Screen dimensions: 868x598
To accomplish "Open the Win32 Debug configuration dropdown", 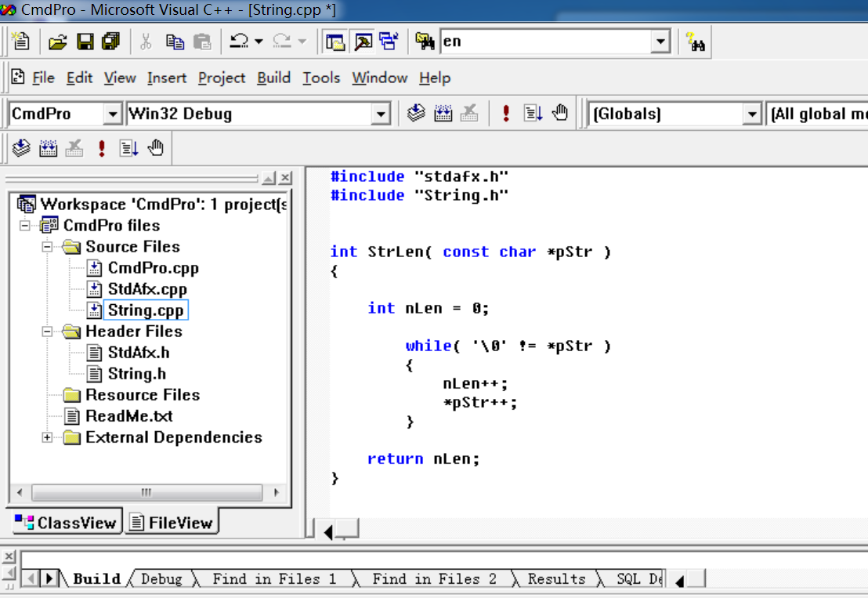I will click(380, 114).
